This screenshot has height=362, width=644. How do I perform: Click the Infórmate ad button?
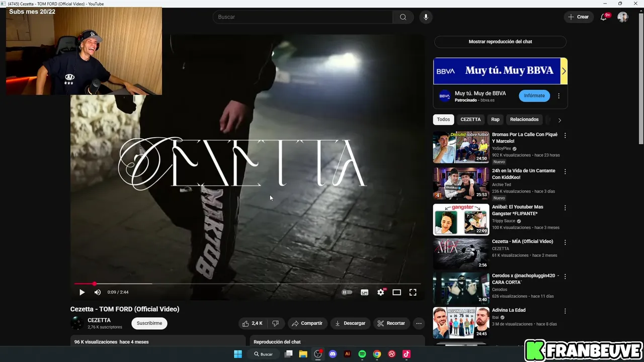pos(534,96)
